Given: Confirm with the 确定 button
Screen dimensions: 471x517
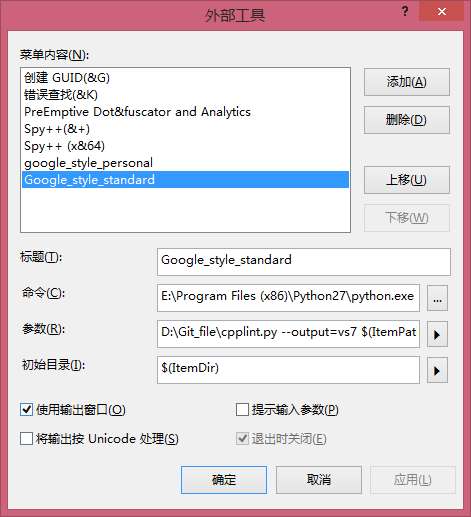Looking at the screenshot, I should tap(224, 480).
